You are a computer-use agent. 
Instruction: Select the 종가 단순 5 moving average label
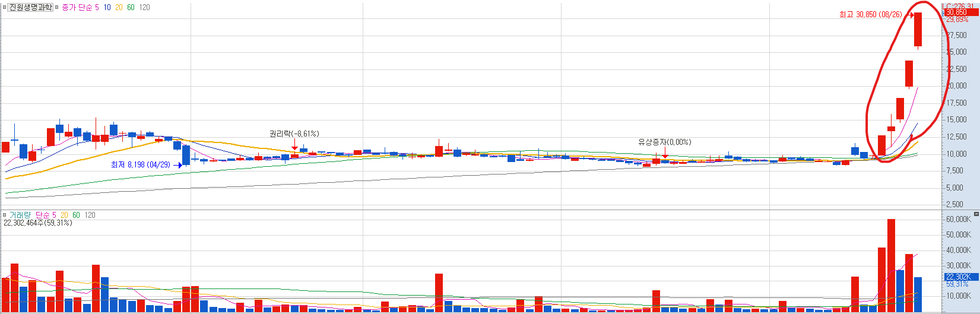pyautogui.click(x=80, y=7)
